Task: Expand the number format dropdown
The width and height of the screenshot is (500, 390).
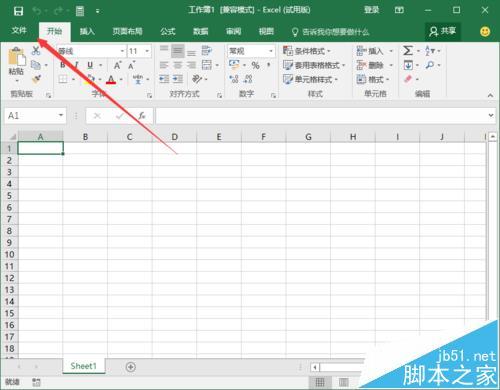Action: click(271, 51)
